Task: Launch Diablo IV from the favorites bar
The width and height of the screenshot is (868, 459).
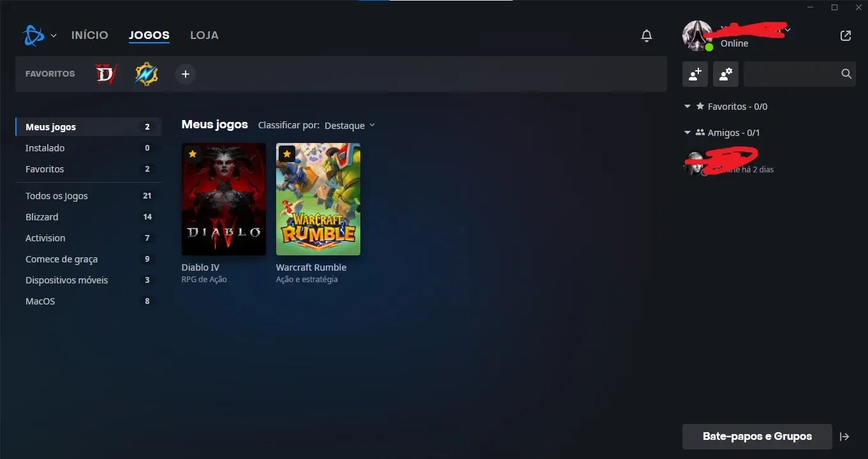Action: 106,74
